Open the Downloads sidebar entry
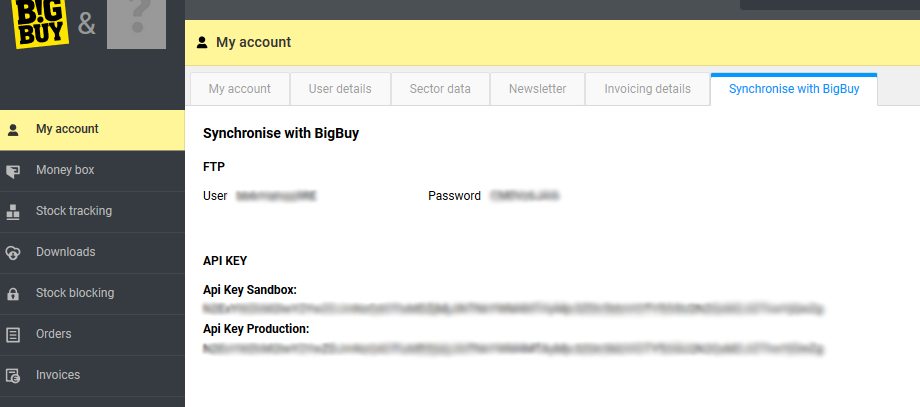 tap(66, 253)
